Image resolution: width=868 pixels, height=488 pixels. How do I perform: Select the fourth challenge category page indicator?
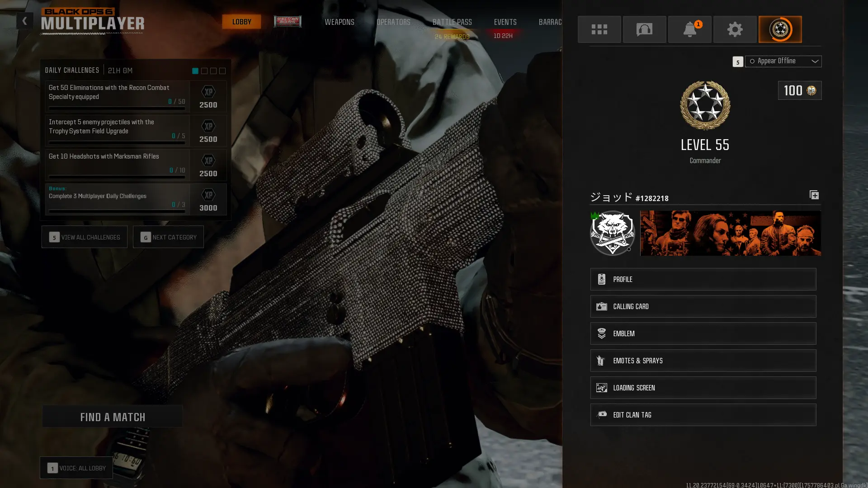pyautogui.click(x=222, y=71)
